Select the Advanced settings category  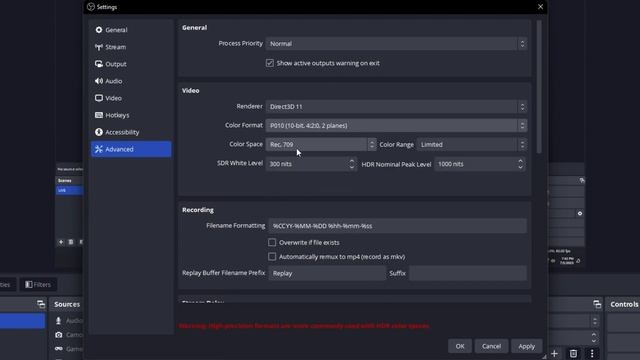pos(131,149)
